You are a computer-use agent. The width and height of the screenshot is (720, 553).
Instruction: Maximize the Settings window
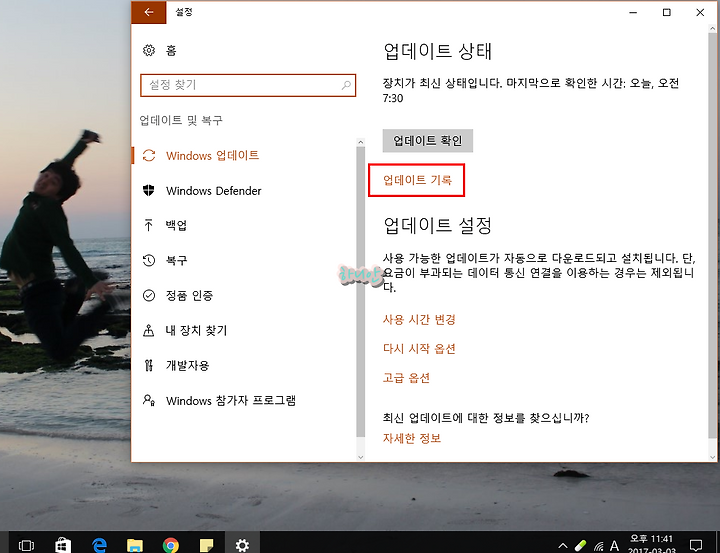[x=667, y=12]
